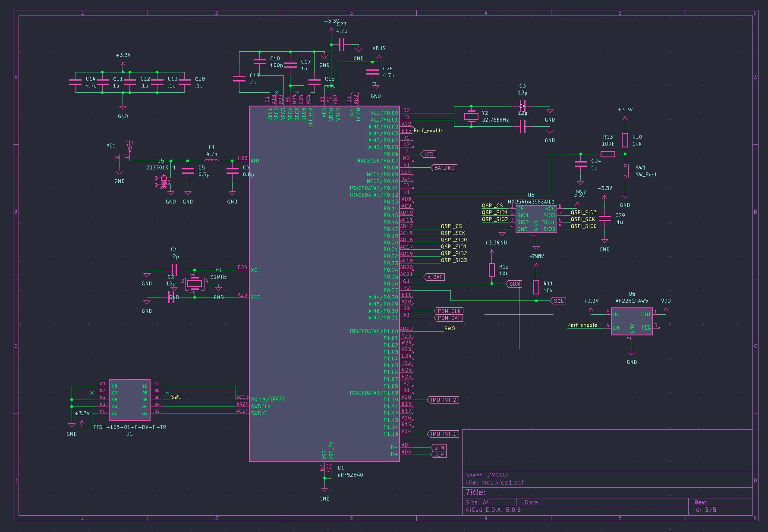This screenshot has width=768, height=532.
Task: Click the VBUS power label
Action: pyautogui.click(x=379, y=48)
